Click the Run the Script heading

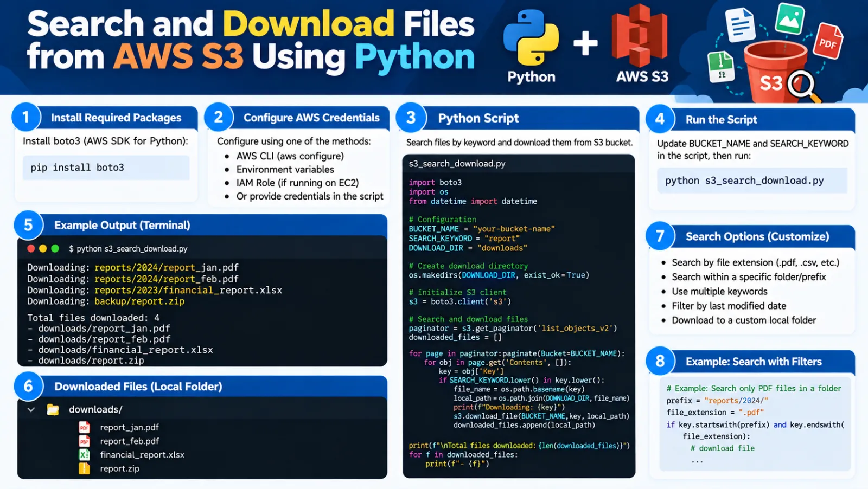[x=721, y=120]
